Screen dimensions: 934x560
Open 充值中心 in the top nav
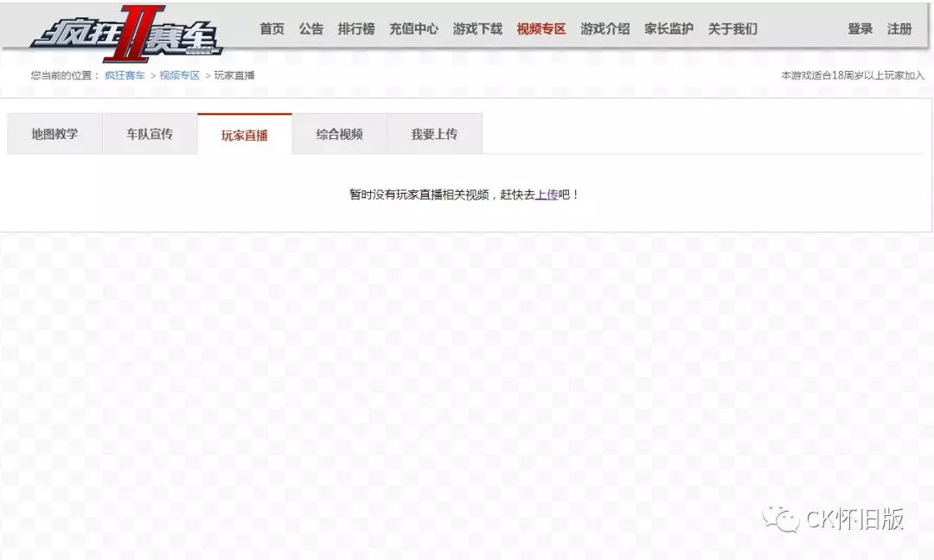[413, 29]
